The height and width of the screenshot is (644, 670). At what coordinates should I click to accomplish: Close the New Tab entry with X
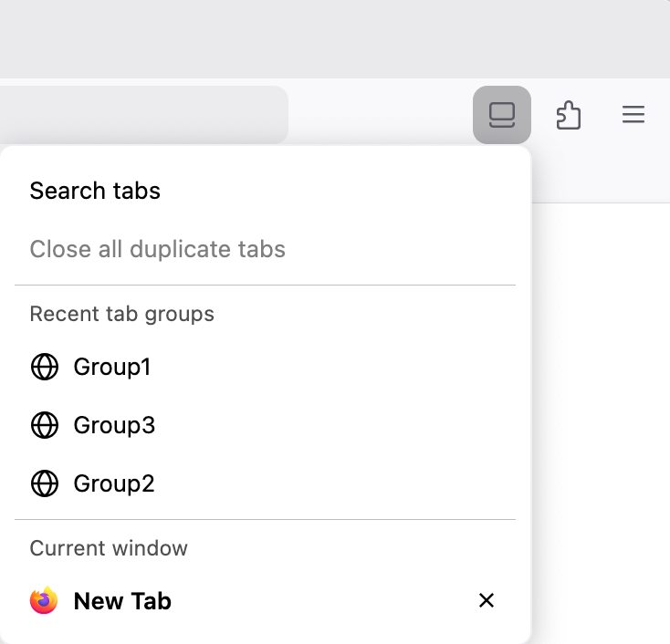click(487, 600)
